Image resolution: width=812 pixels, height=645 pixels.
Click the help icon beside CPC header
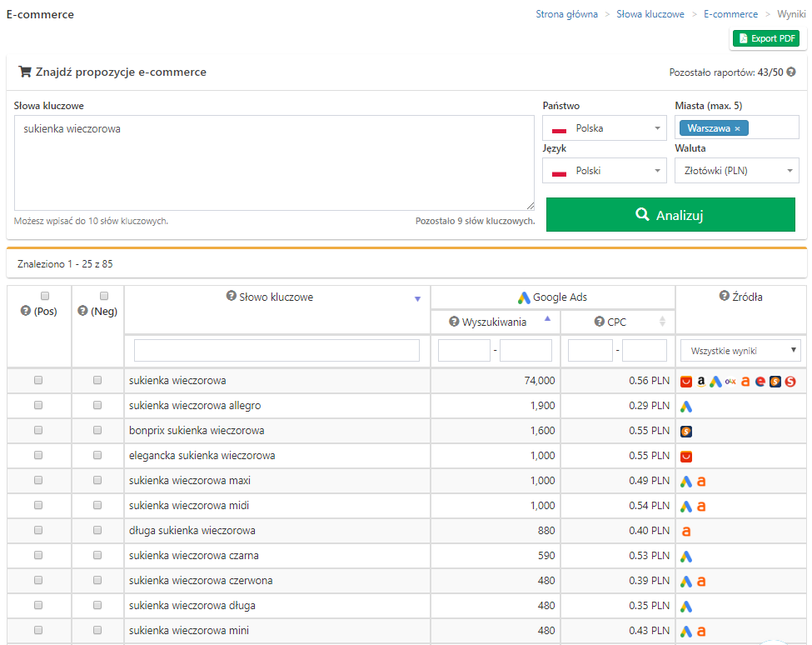[x=599, y=322]
